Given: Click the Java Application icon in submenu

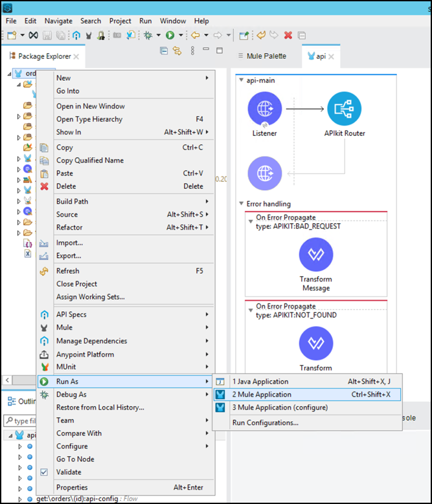Looking at the screenshot, I should click(220, 382).
